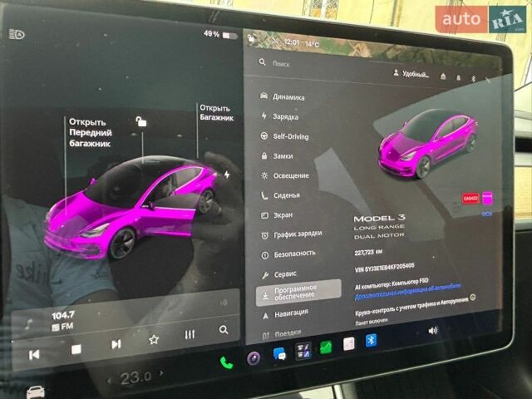This screenshot has height=399, width=532.
Task: Tap Открыть Передний багажник to open the frunk
Action: pyautogui.click(x=90, y=133)
